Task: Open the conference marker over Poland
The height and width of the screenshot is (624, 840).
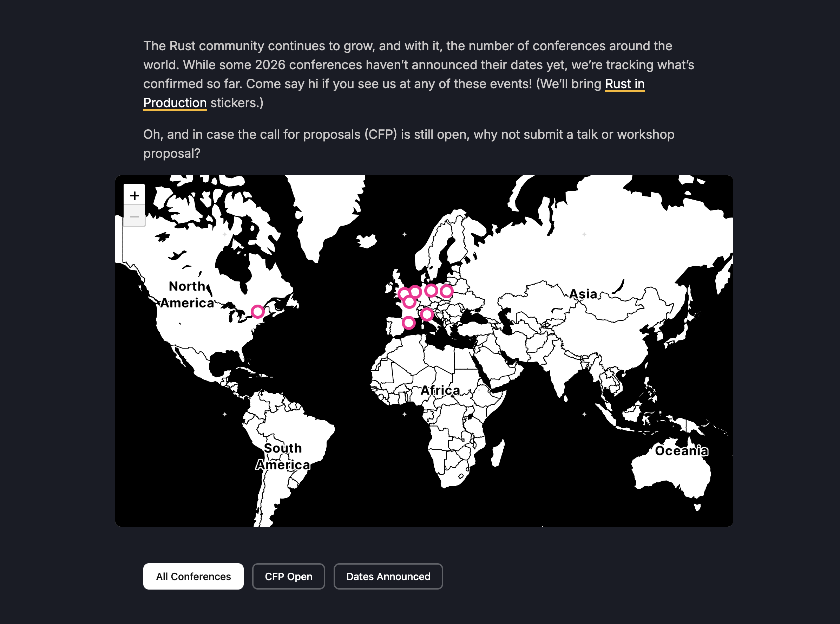Action: (x=447, y=291)
